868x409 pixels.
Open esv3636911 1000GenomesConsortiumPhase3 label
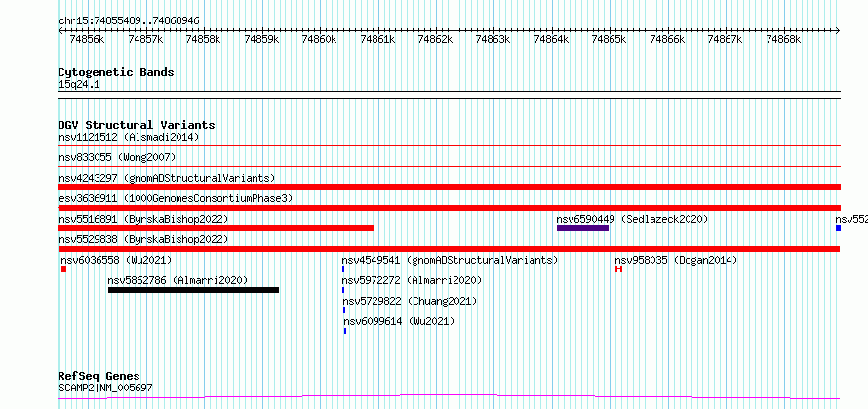[x=176, y=198]
